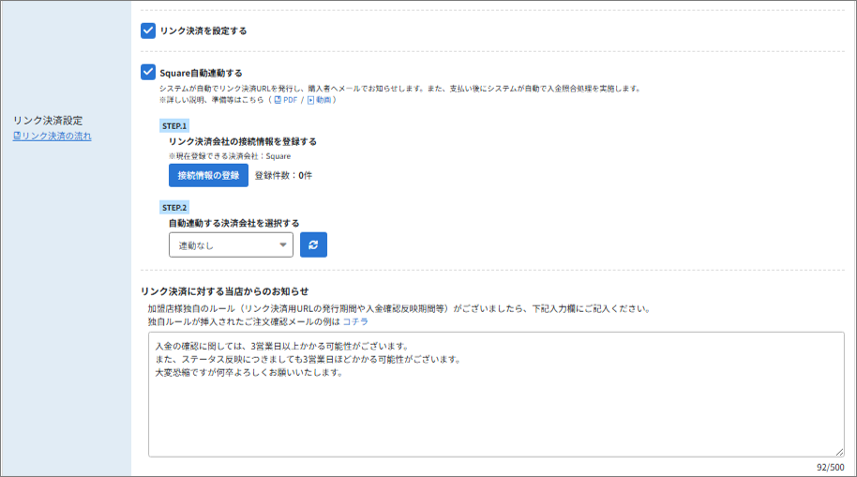This screenshot has height=477, width=857.
Task: Click the dropdown arrow on the 連動なし selector
Action: 283,244
